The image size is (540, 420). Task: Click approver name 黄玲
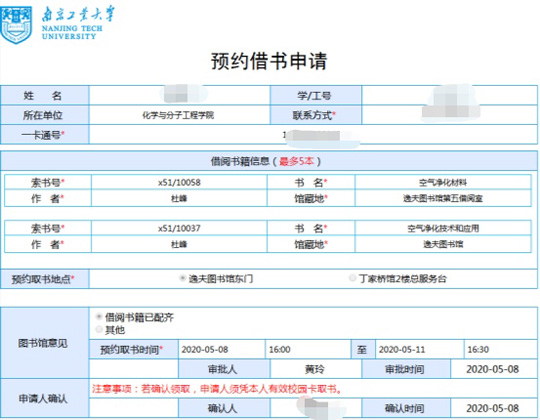pos(316,369)
